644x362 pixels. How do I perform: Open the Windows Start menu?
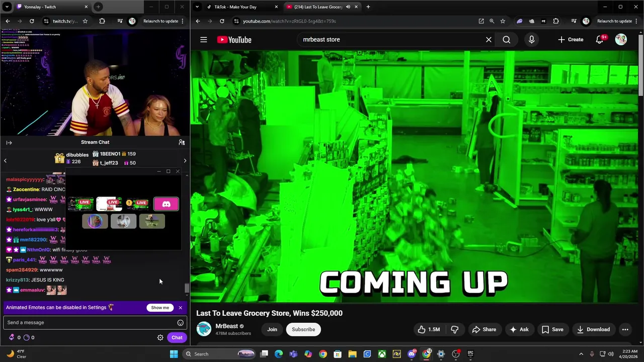point(174,354)
